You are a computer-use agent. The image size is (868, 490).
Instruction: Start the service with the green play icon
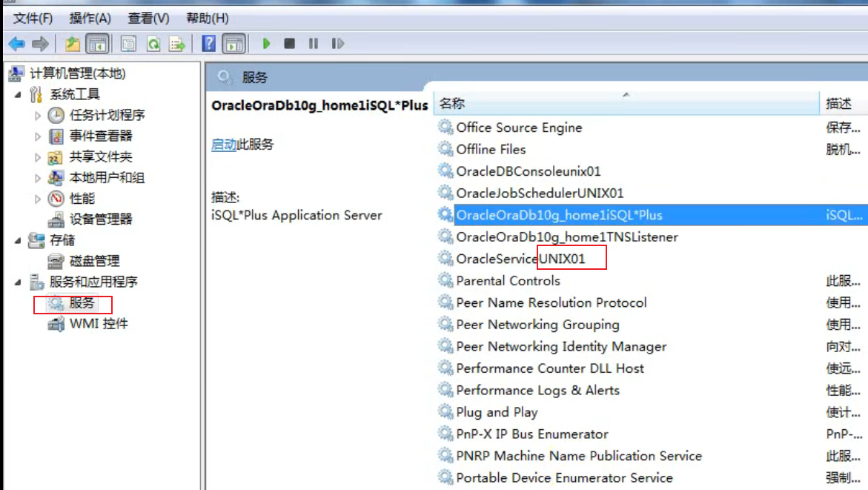click(x=266, y=43)
